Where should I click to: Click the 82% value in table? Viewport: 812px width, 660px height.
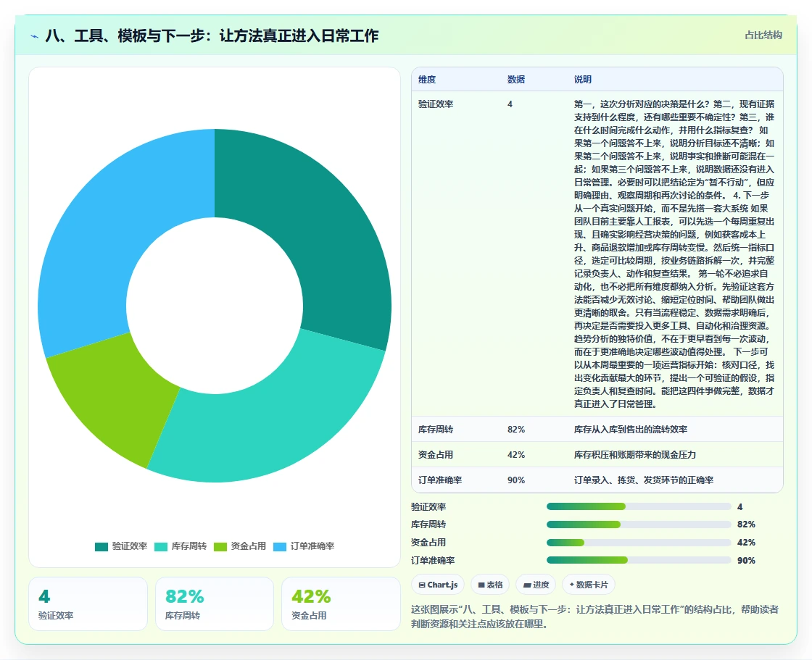pyautogui.click(x=515, y=429)
